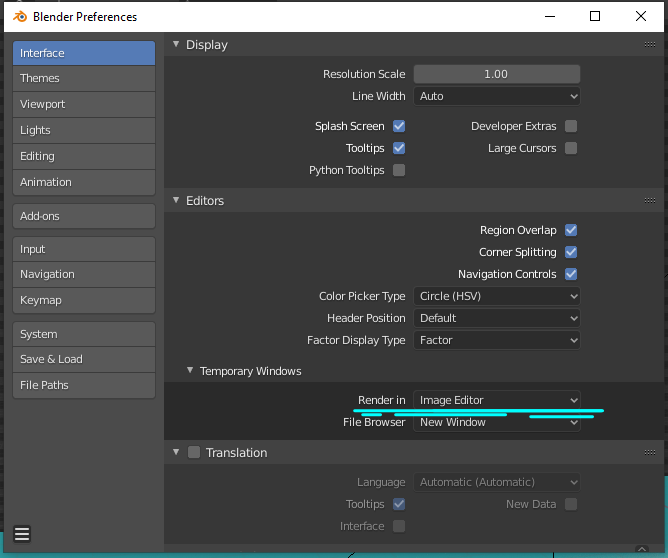Toggle Tooltips checkbox under Translation

coord(399,504)
